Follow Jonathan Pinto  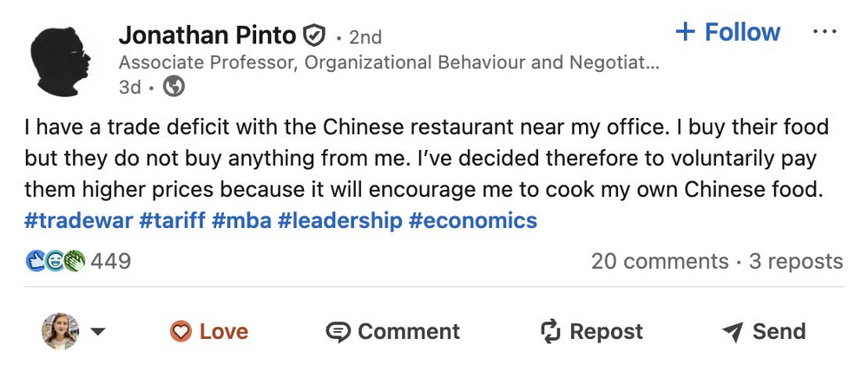point(727,32)
